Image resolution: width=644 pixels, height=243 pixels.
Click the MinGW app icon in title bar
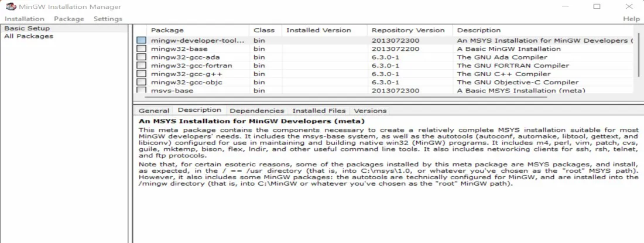(x=10, y=6)
